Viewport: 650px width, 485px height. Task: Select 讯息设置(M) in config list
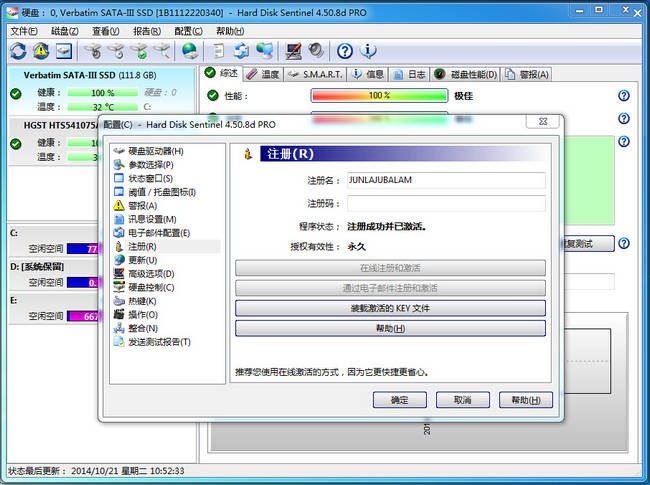coord(145,219)
